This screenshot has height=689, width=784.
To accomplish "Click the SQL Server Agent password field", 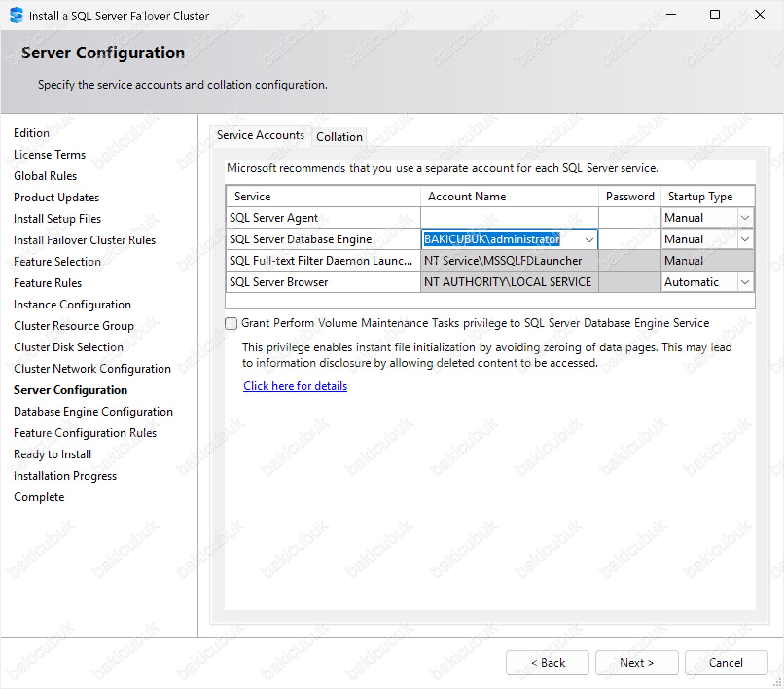I will (x=629, y=218).
